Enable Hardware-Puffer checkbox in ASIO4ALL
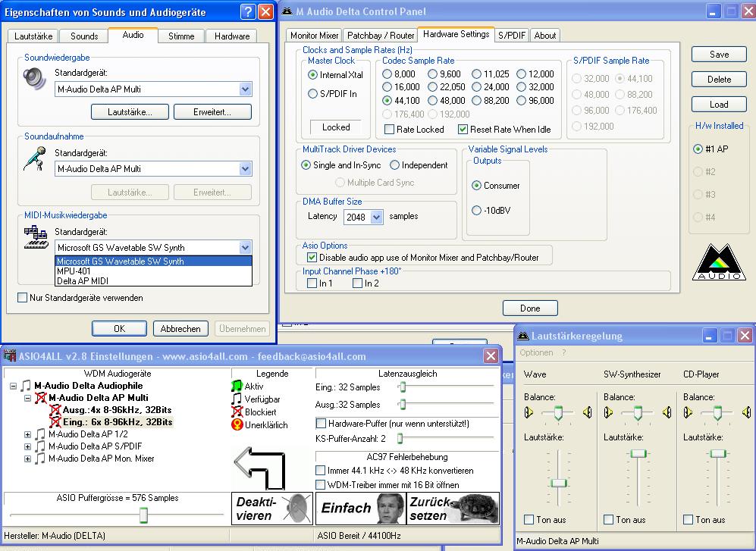The height and width of the screenshot is (551, 756). pyautogui.click(x=321, y=423)
